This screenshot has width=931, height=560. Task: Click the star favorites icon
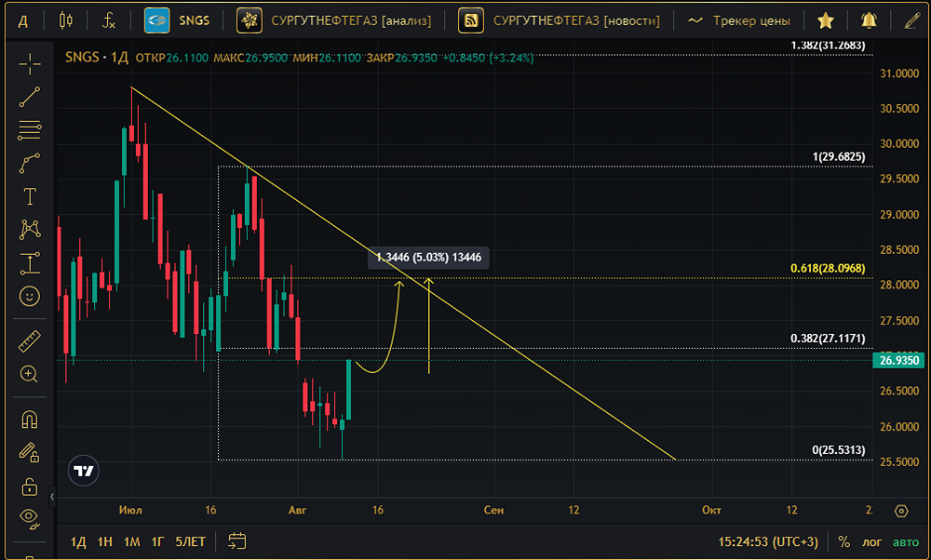(x=825, y=20)
